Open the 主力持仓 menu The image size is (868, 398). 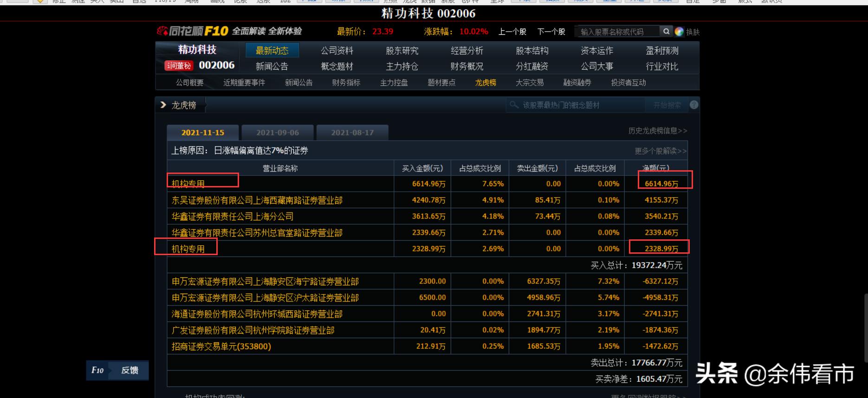402,66
